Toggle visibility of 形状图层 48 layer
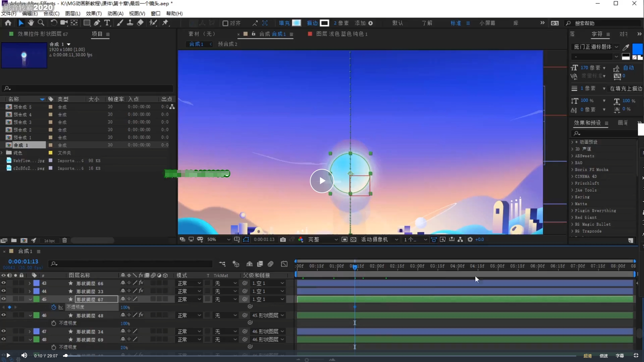 pos(4,315)
